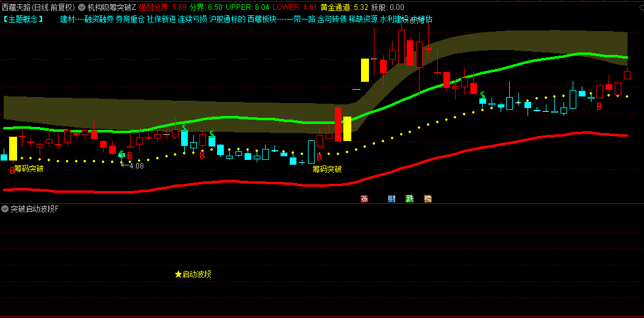Open the 券商重仓 concept tag

click(x=130, y=19)
